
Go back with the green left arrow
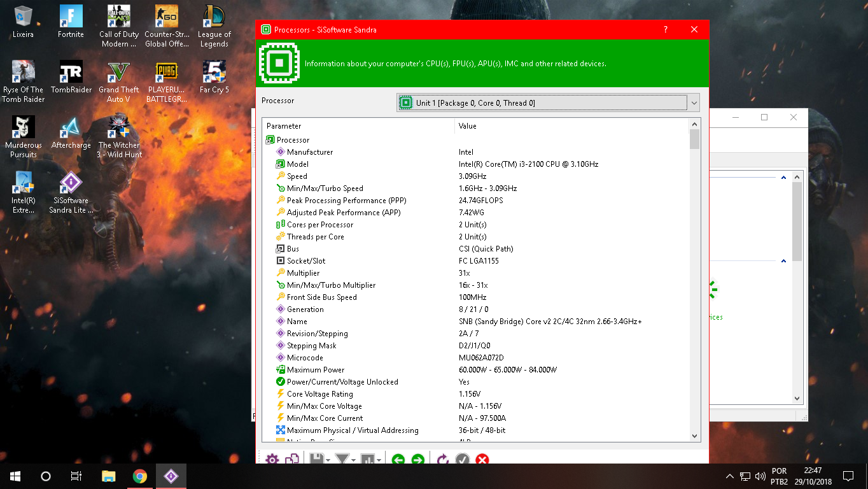(398, 459)
